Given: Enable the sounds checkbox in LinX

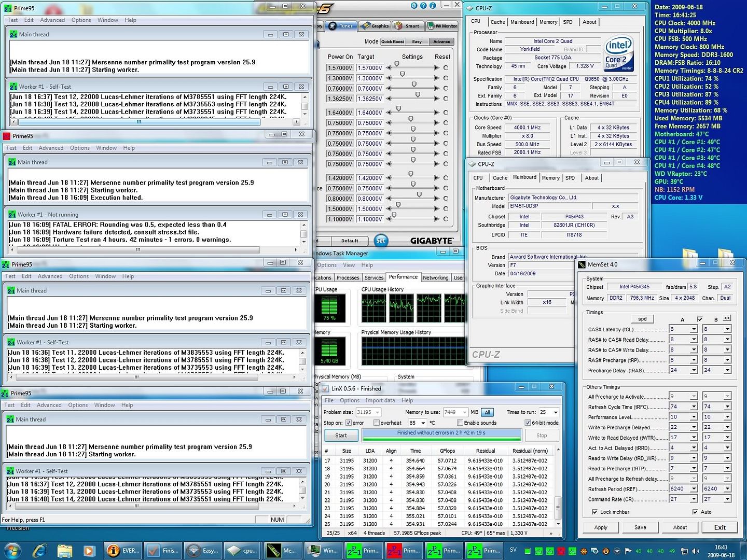Looking at the screenshot, I should click(x=460, y=423).
